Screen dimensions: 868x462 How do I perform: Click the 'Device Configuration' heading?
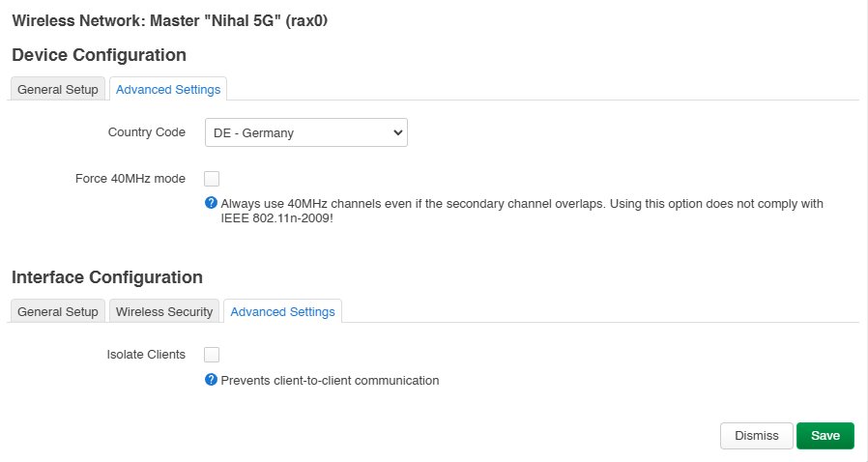tap(100, 55)
